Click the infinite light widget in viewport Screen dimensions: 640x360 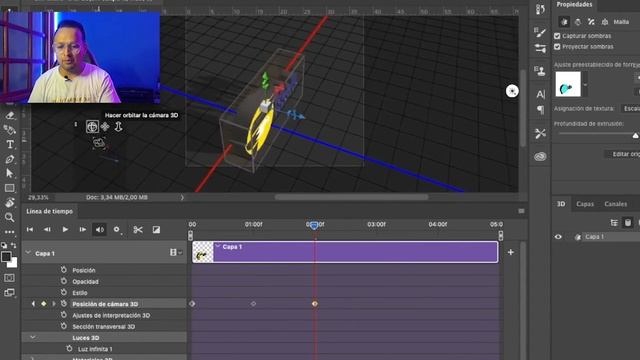[x=512, y=91]
